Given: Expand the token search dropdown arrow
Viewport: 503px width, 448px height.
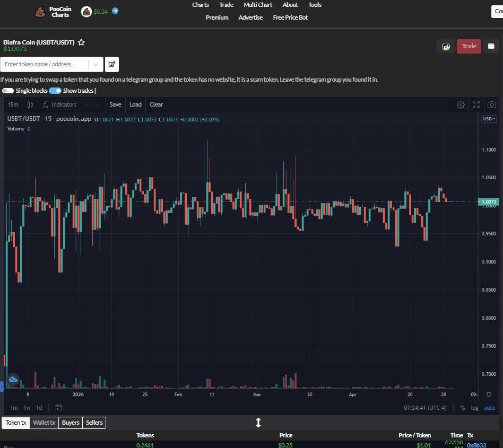Looking at the screenshot, I should [96, 64].
